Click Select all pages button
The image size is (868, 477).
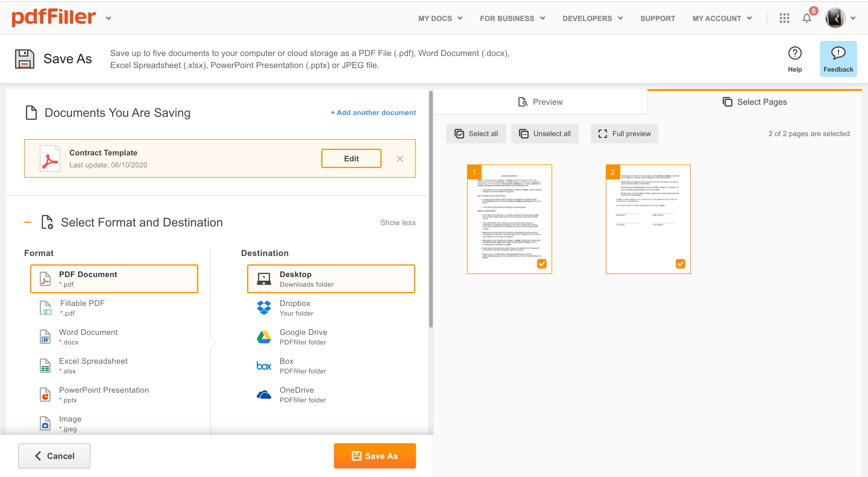tap(476, 134)
